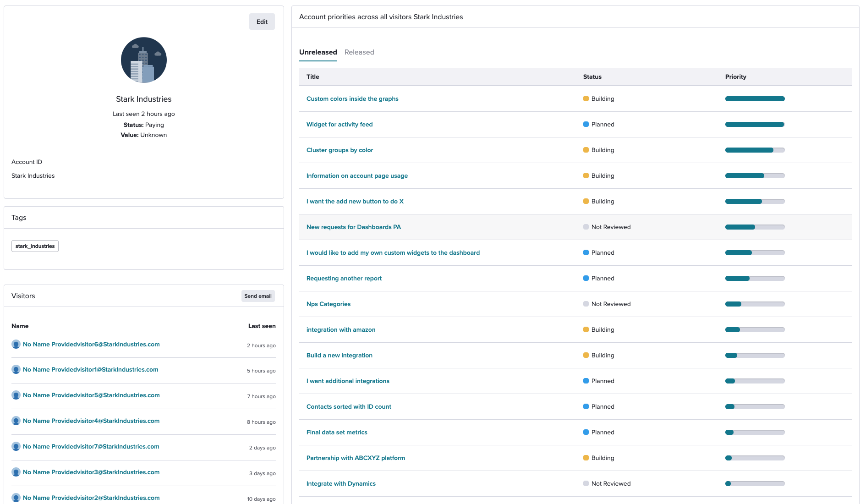
Task: Open Information on account page usage
Action: coord(357,175)
